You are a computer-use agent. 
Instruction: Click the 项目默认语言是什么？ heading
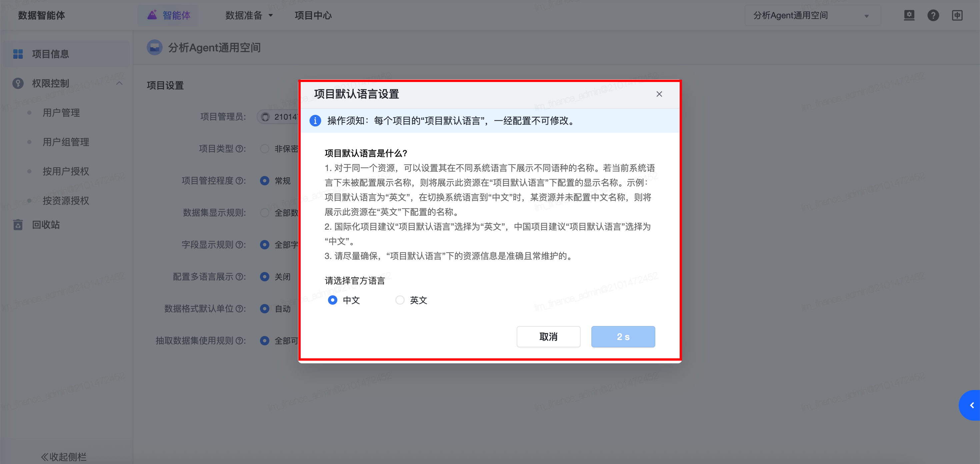(x=366, y=153)
